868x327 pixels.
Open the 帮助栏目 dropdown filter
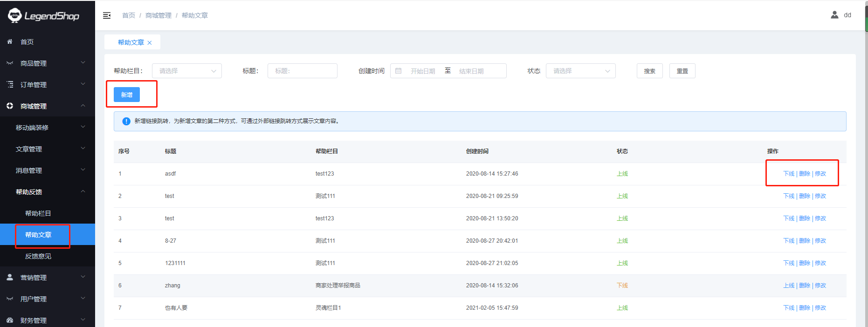pos(186,71)
